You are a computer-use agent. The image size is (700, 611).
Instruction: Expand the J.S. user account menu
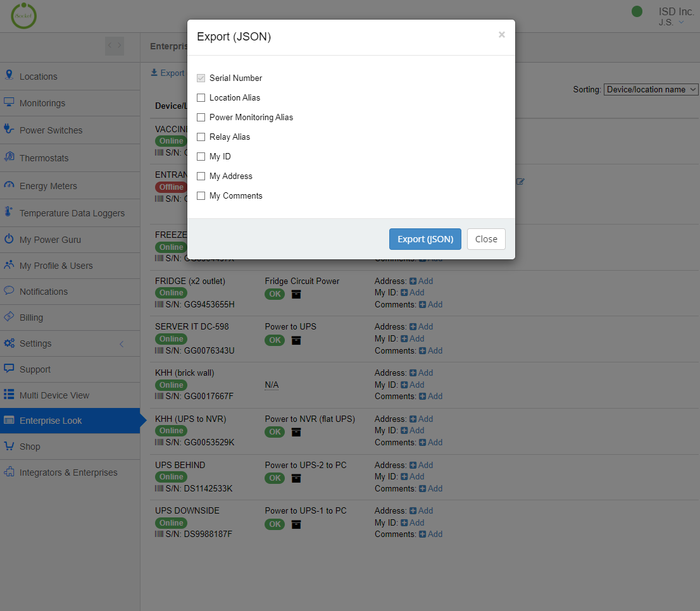[671, 22]
